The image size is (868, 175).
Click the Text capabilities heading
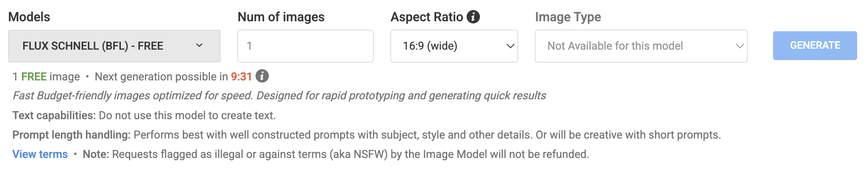(x=54, y=115)
